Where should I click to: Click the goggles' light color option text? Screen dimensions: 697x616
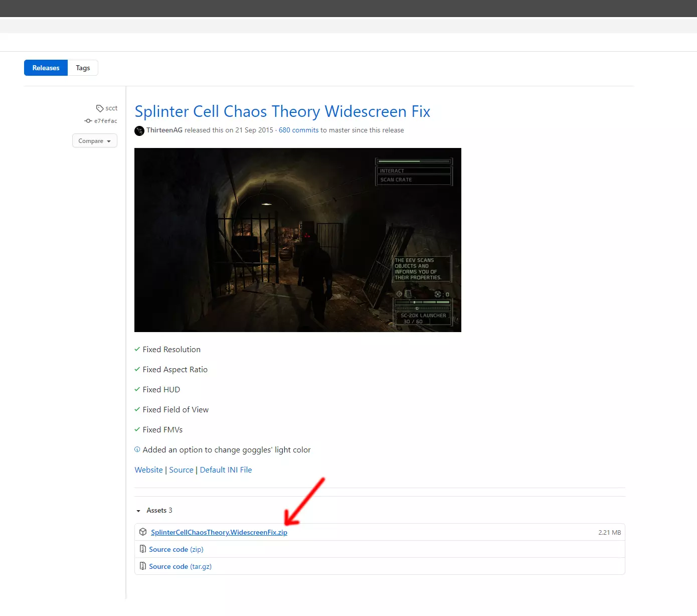(x=227, y=450)
